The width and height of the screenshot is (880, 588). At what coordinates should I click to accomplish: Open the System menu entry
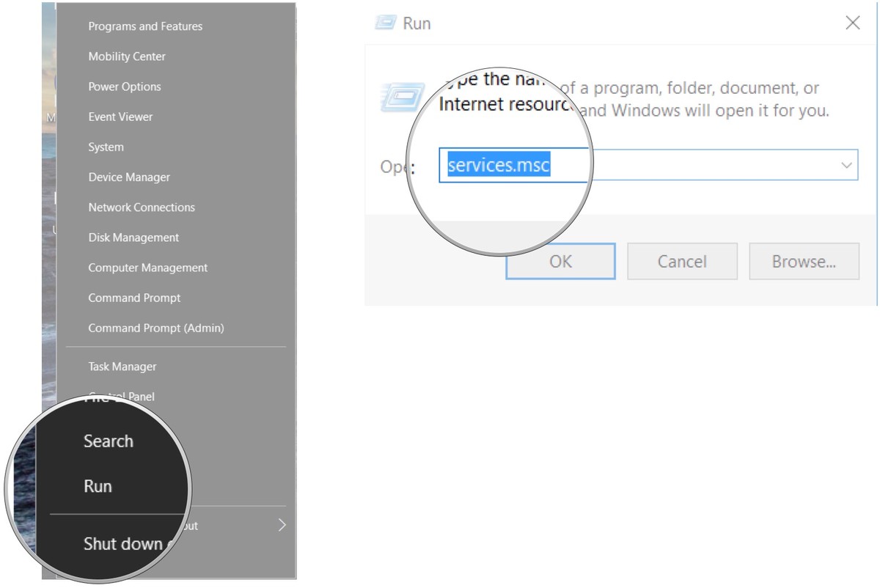click(106, 147)
